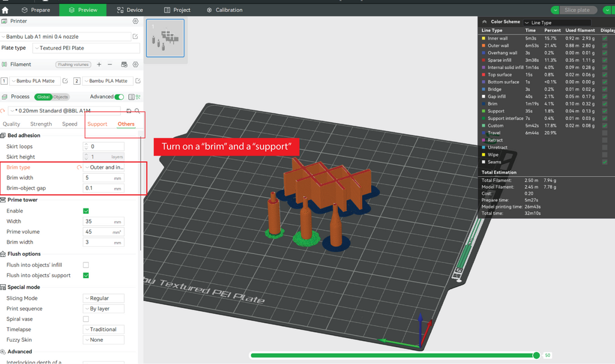Open the Support settings tab
The height and width of the screenshot is (364, 615).
point(97,124)
